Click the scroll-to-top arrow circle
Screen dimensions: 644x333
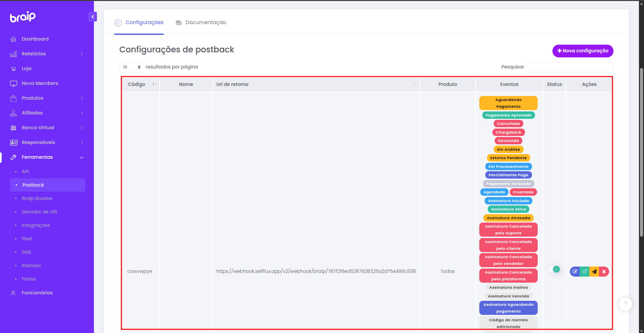(x=626, y=304)
